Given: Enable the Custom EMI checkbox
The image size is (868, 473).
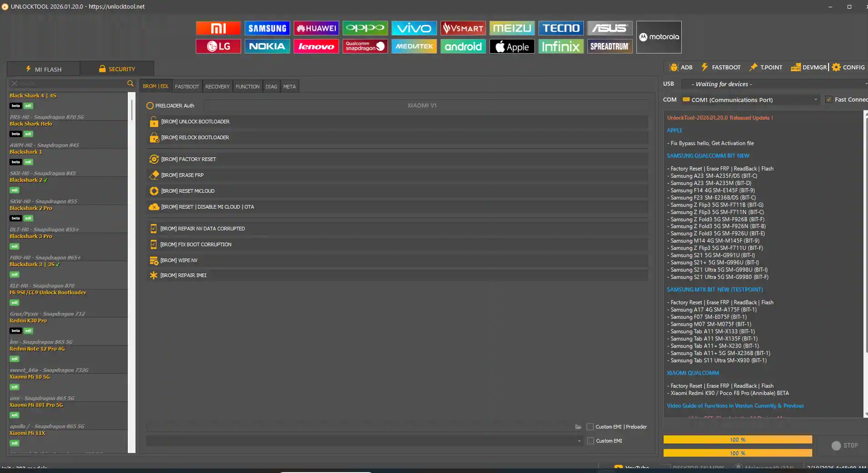Looking at the screenshot, I should tap(590, 440).
